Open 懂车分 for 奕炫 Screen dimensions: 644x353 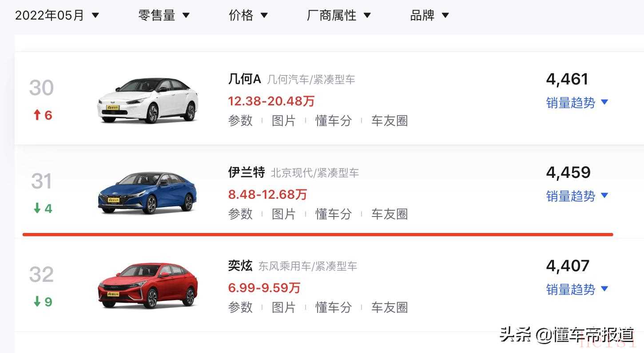pos(334,307)
